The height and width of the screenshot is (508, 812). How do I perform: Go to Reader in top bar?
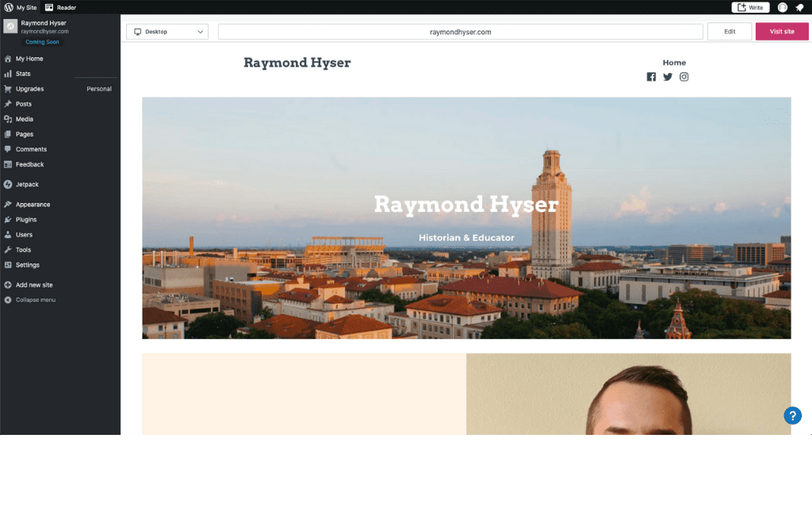(60, 7)
